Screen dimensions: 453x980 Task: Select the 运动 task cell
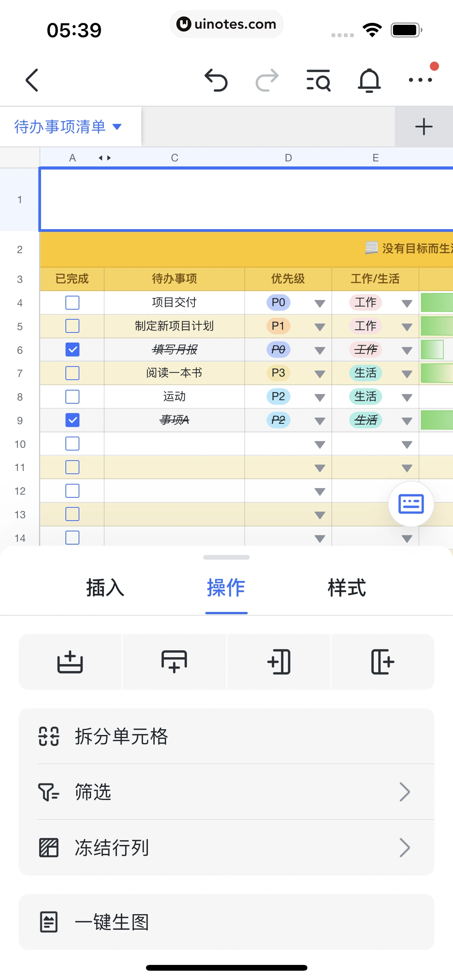point(174,397)
